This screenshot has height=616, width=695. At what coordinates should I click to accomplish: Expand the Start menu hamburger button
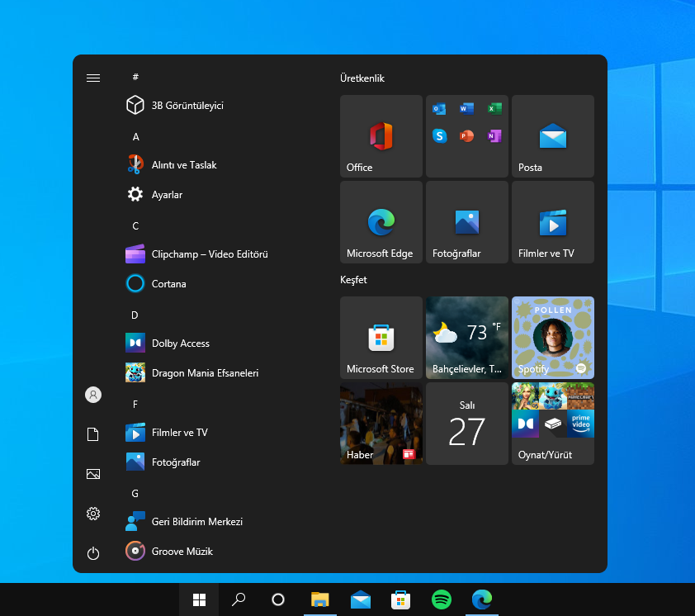tap(93, 78)
